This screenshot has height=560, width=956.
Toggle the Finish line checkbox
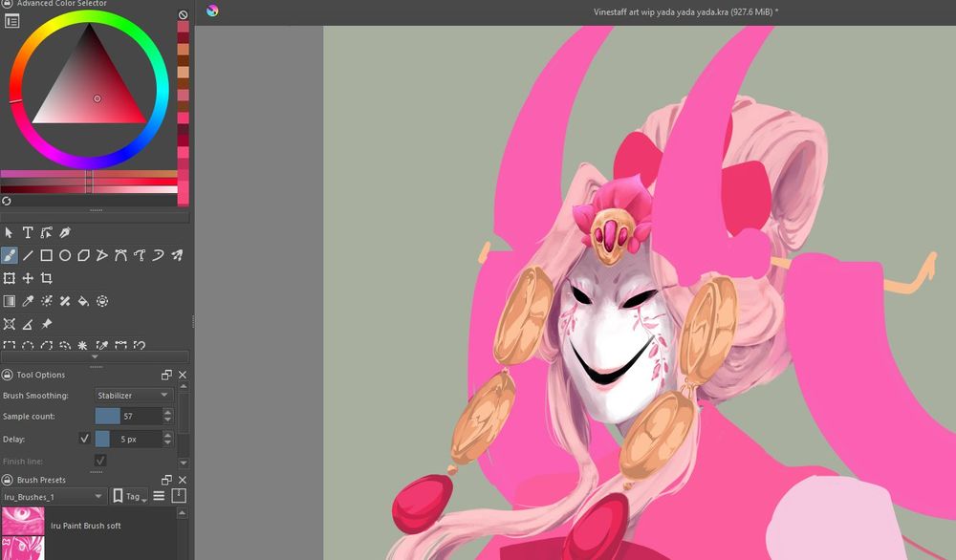point(100,461)
